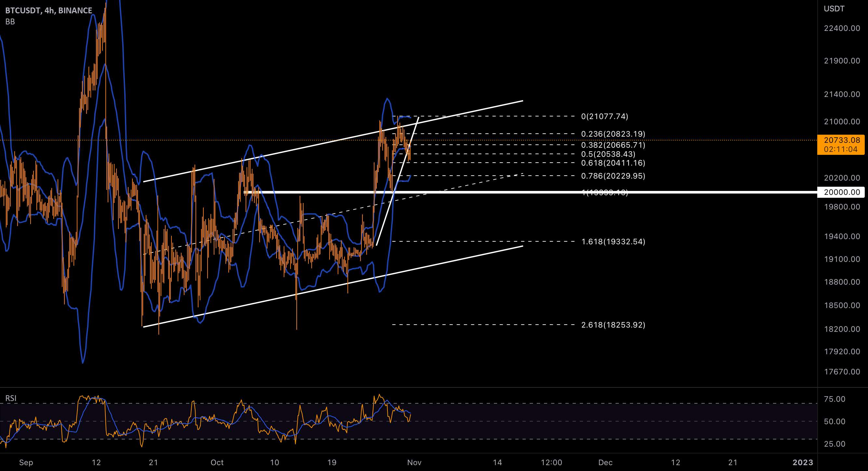The height and width of the screenshot is (471, 868).
Task: Click the Fibonacci label 0(21077.74)
Action: [x=604, y=116]
